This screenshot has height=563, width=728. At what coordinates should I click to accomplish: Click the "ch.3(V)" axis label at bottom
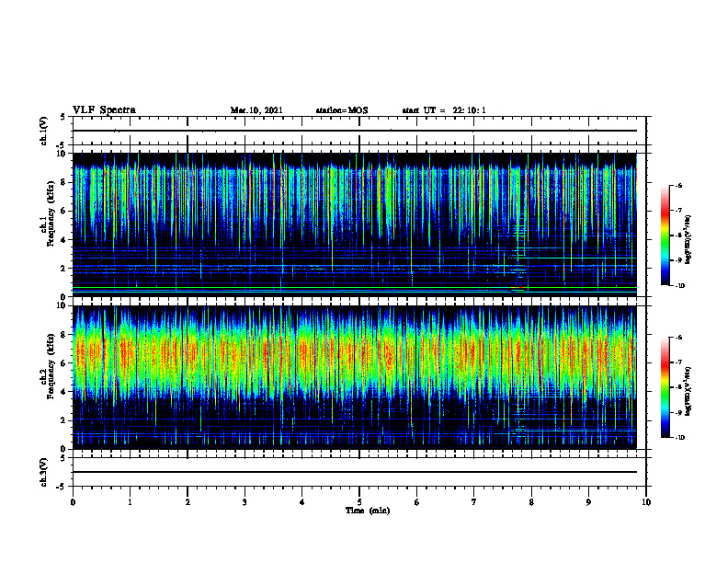[x=44, y=472]
